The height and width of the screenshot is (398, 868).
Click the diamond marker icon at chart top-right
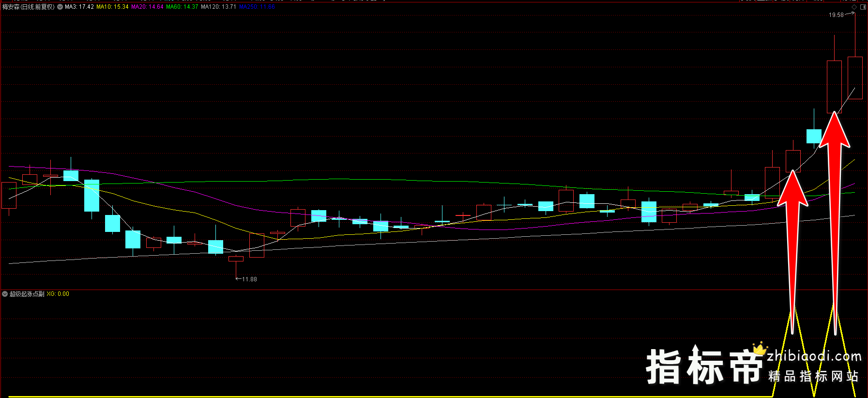click(854, 7)
